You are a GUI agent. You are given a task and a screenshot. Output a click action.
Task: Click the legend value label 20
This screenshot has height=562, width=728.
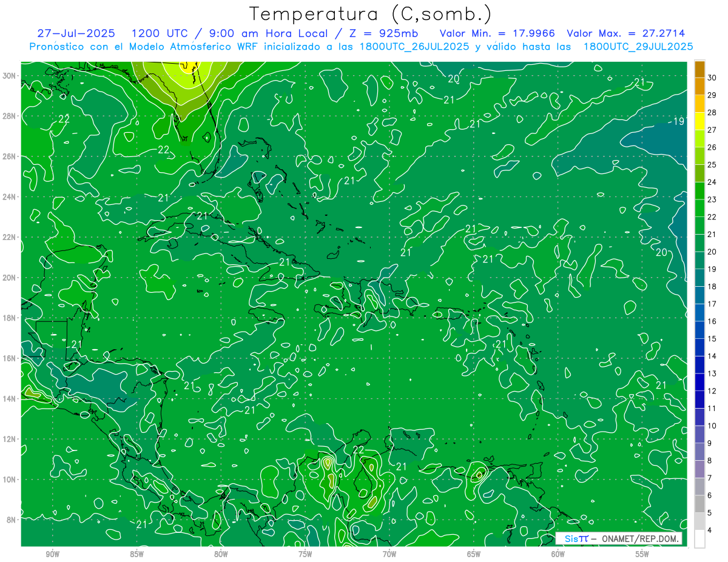click(x=712, y=252)
